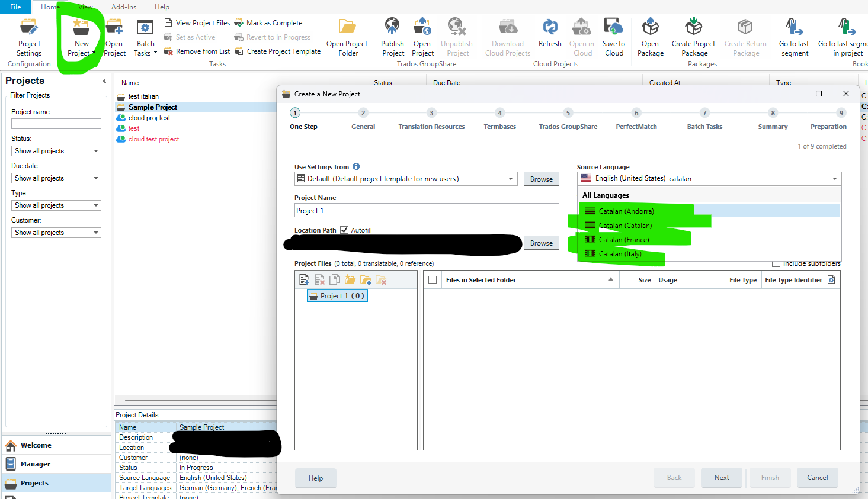The width and height of the screenshot is (868, 499).
Task: Expand the Status filter showing all projects
Action: coord(56,150)
